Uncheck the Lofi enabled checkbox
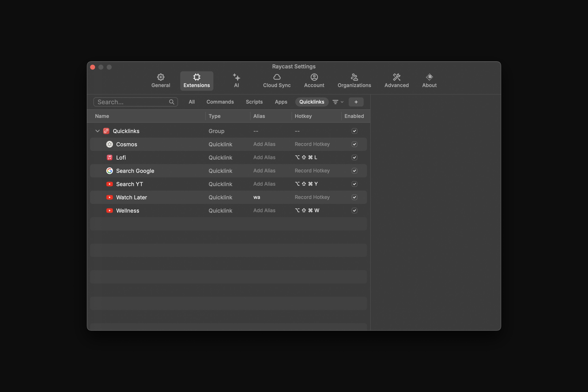 (354, 158)
